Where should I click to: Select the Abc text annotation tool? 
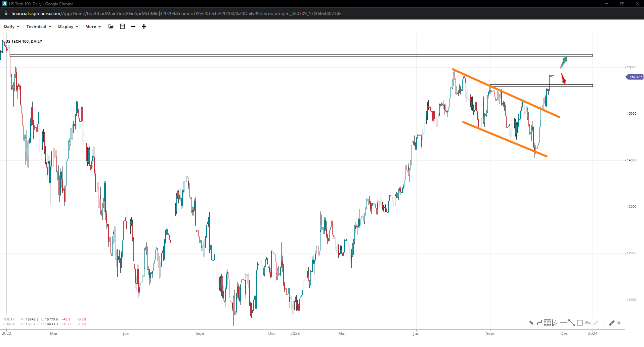[x=588, y=323]
